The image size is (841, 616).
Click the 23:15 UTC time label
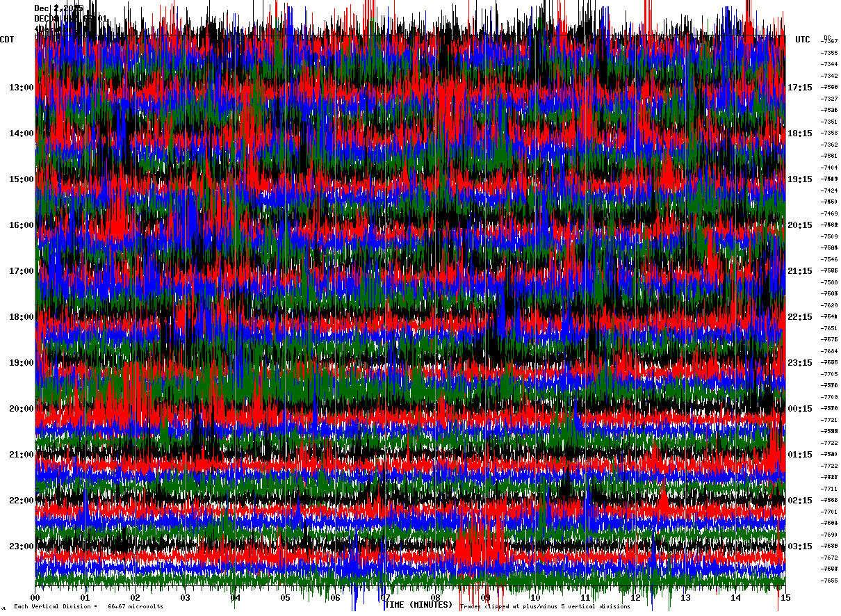point(800,363)
